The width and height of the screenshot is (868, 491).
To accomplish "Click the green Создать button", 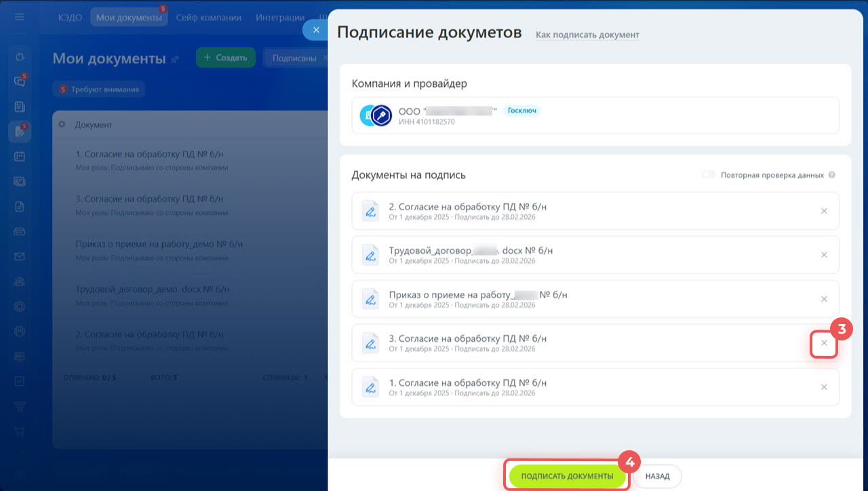I will [225, 58].
